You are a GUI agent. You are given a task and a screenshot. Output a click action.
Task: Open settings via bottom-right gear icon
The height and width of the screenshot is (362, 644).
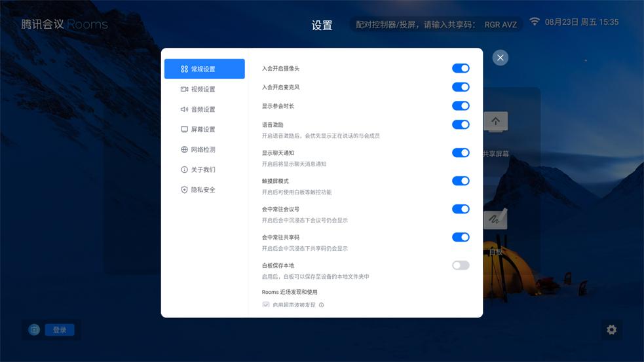coord(611,330)
